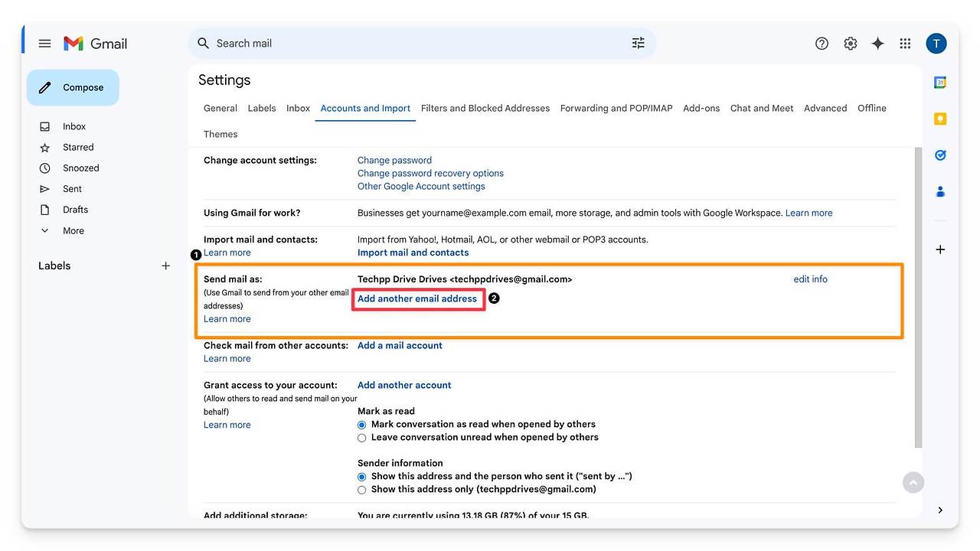Show search options filter icon
Screen dimensions: 980x551
click(x=639, y=44)
